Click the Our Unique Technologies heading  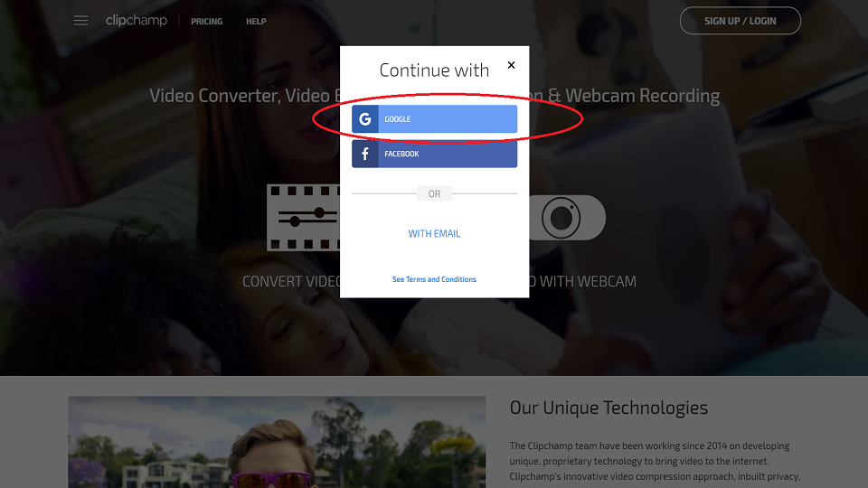coord(609,408)
